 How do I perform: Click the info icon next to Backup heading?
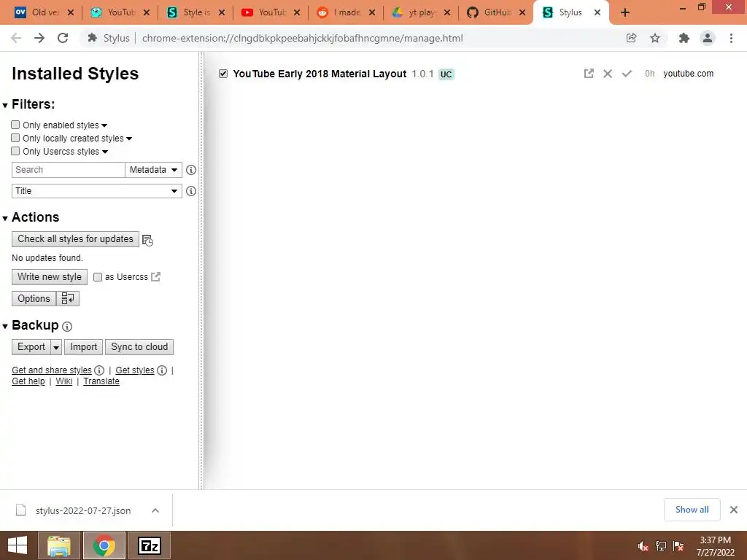(67, 326)
